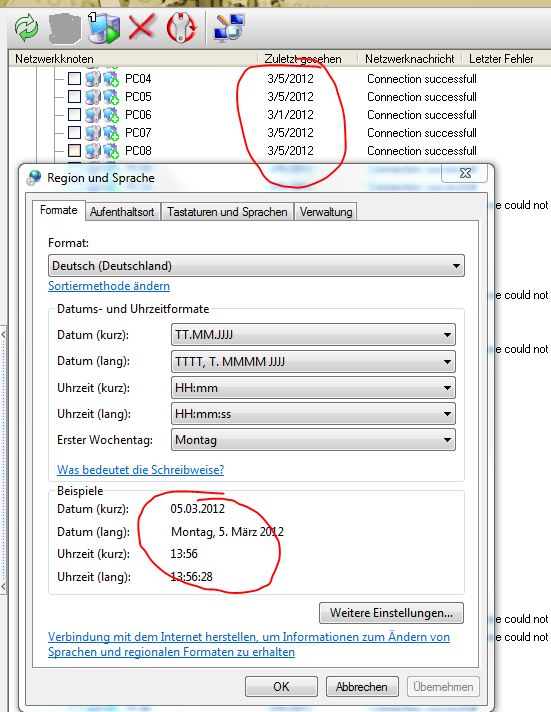Screen dimensions: 551x712
Task: Close the Region und Sprache dialog
Action: [x=465, y=173]
